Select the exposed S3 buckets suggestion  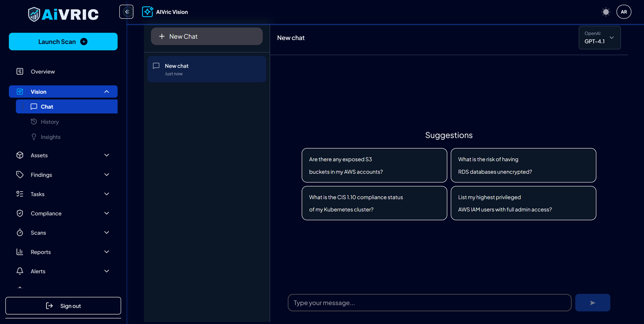[x=374, y=165]
